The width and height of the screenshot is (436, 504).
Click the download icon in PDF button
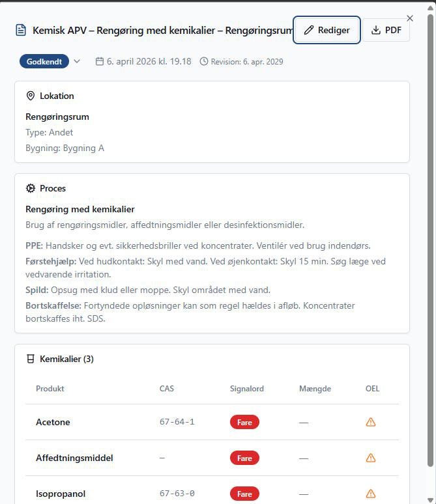point(376,30)
